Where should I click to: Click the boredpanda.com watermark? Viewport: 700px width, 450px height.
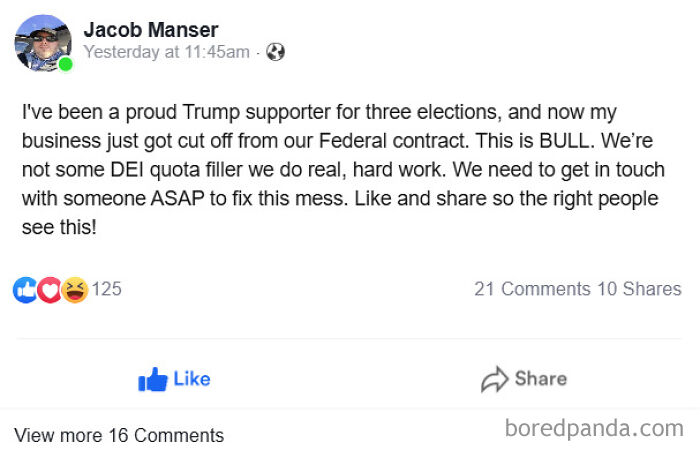tap(594, 429)
